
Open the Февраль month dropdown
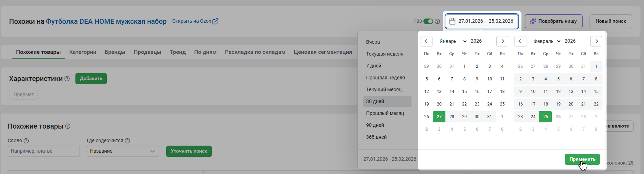click(547, 41)
